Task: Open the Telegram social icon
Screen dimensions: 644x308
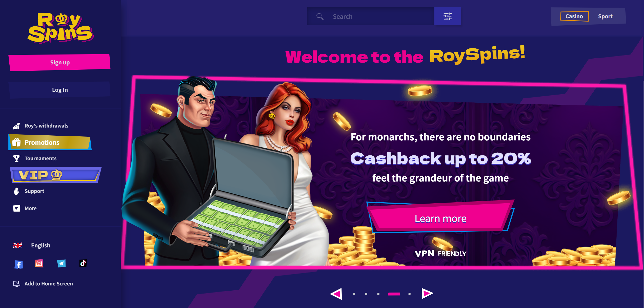Action: tap(61, 264)
